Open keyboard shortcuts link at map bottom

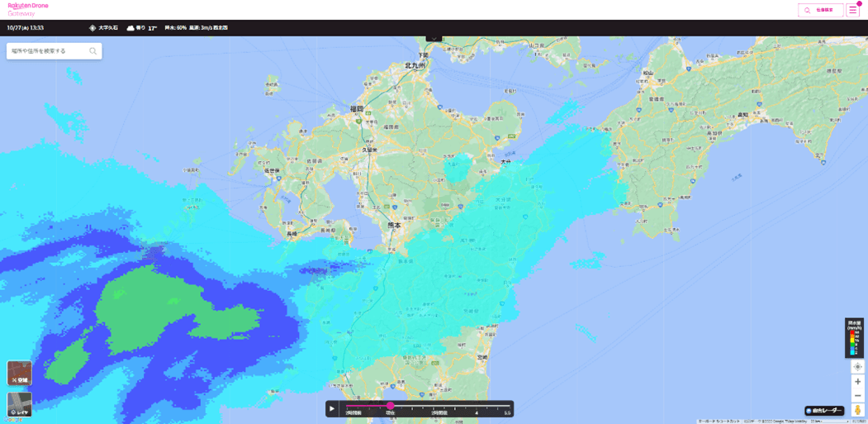coord(719,422)
